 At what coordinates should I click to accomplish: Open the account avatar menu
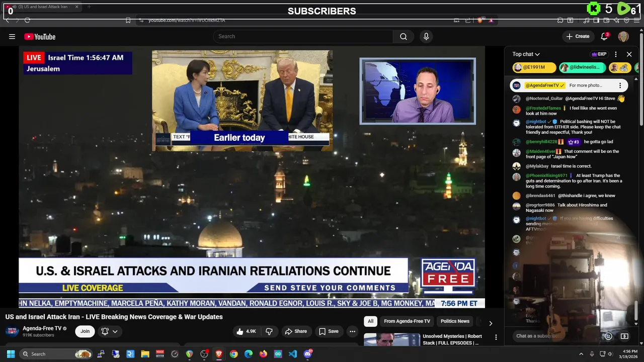pos(623,36)
